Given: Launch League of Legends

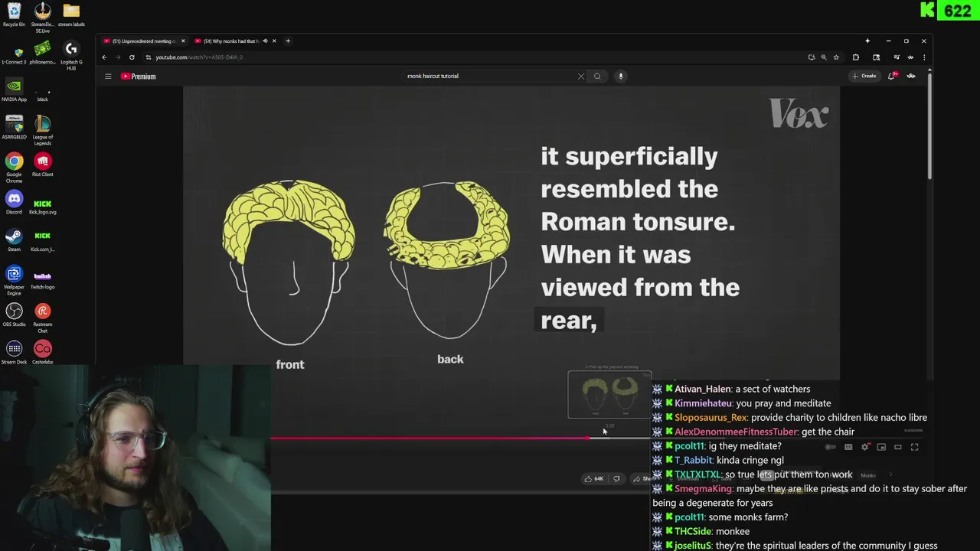Looking at the screenshot, I should pyautogui.click(x=43, y=130).
